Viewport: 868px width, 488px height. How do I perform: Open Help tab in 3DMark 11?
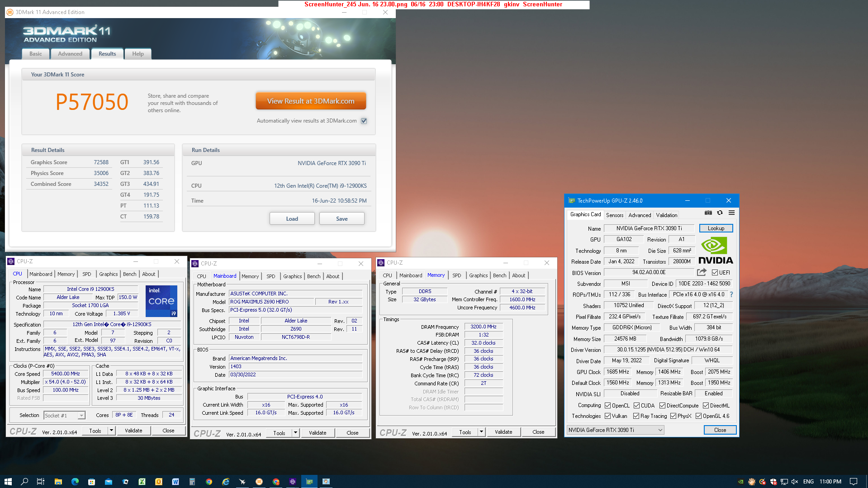(138, 54)
